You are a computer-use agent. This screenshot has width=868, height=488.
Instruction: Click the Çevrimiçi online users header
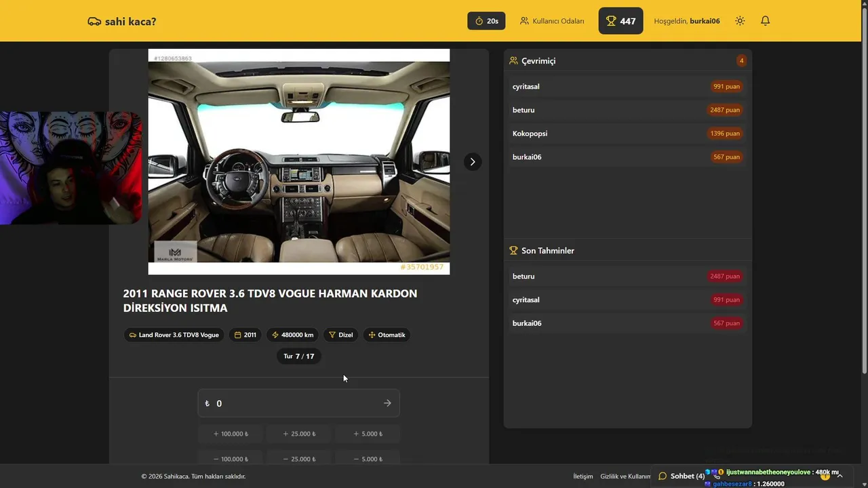[532, 61]
